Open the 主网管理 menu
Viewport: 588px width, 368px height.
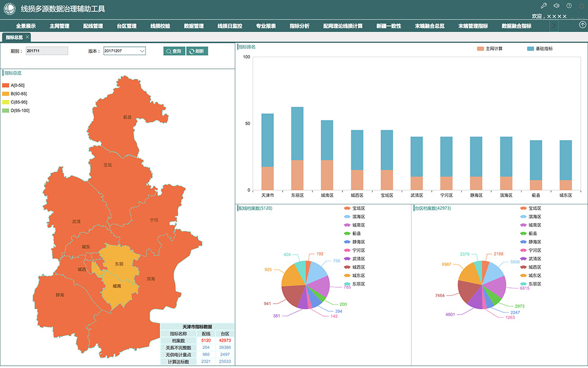click(59, 26)
